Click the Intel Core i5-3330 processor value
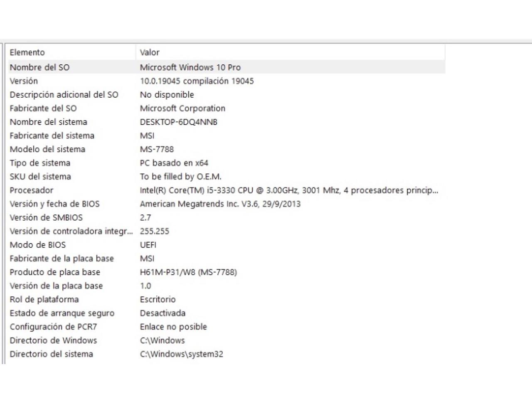This screenshot has height=399, width=532. coord(289,190)
